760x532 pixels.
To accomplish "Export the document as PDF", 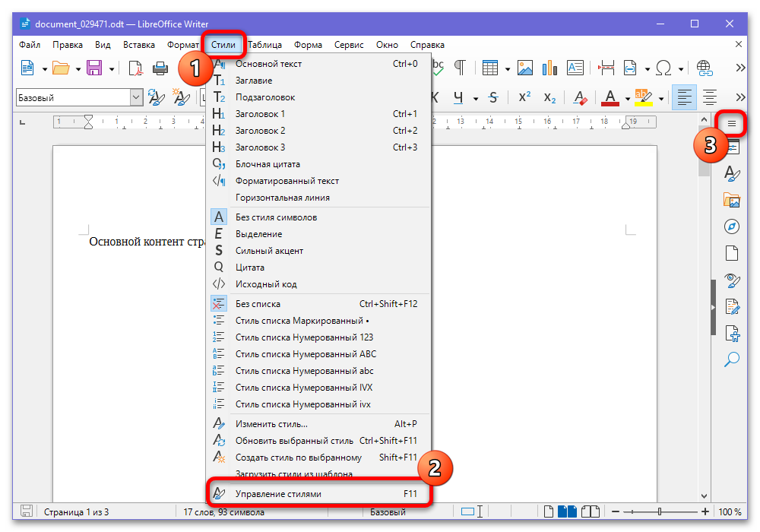I will coord(135,68).
